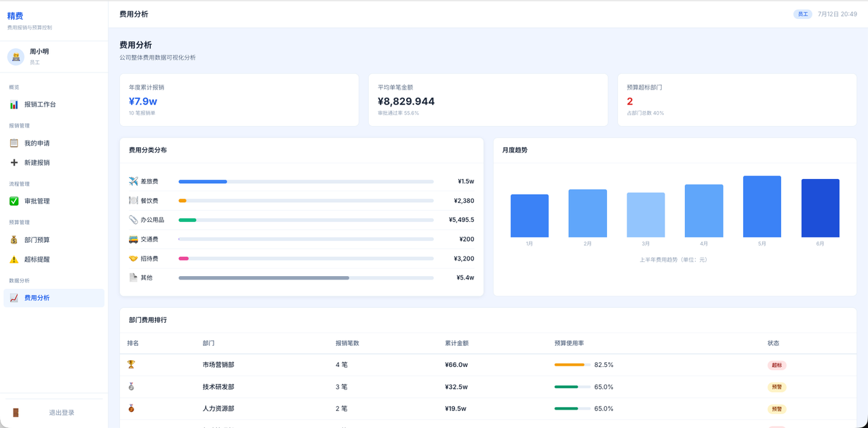Click the 超标 status tag for 市场营销部
Image resolution: width=868 pixels, height=428 pixels.
[776, 365]
